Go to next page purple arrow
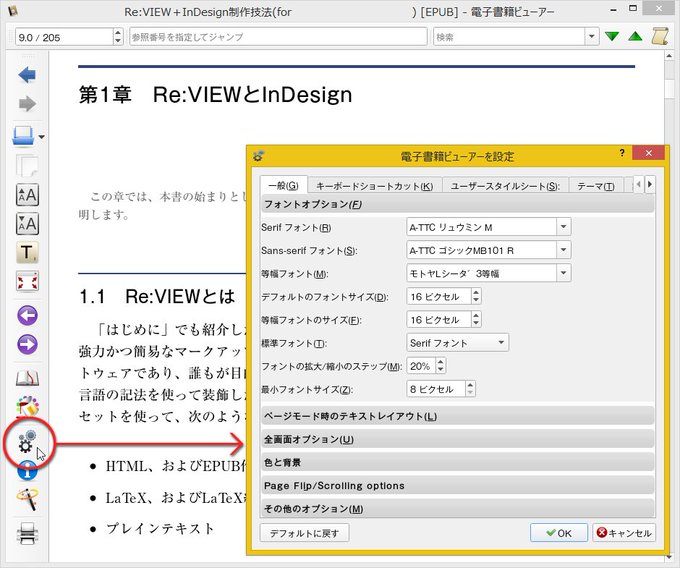Viewport: 680px width, 568px height. [x=27, y=344]
